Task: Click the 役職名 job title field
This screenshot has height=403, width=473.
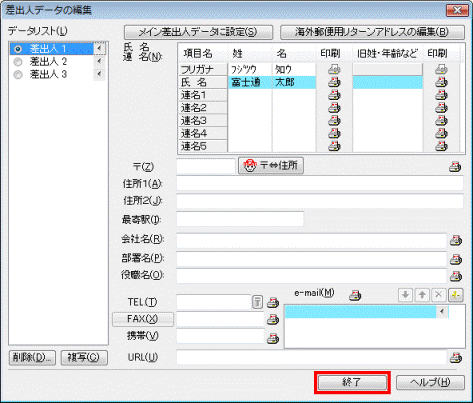Action: [x=311, y=276]
